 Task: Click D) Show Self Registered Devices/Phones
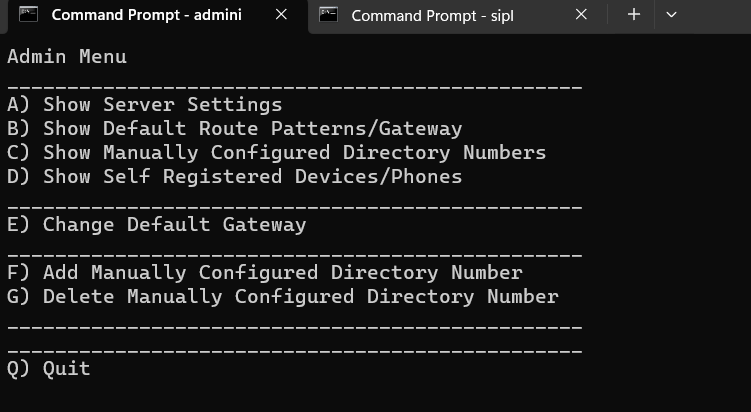[x=235, y=176]
